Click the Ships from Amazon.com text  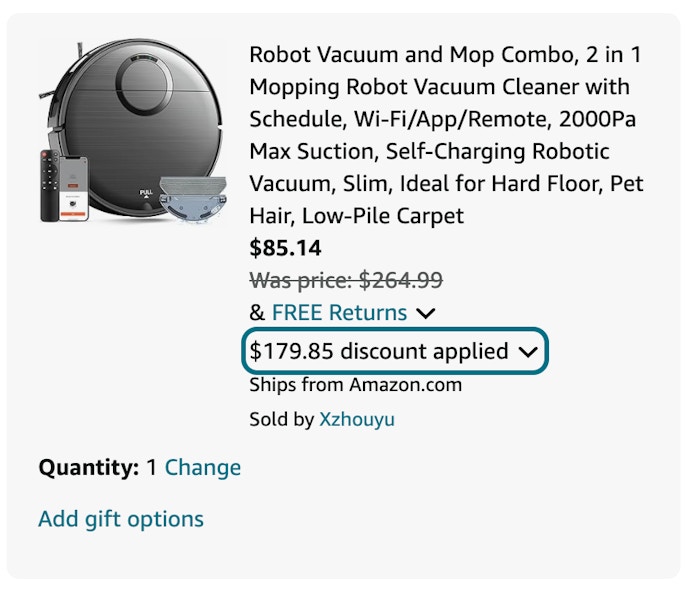tap(355, 385)
